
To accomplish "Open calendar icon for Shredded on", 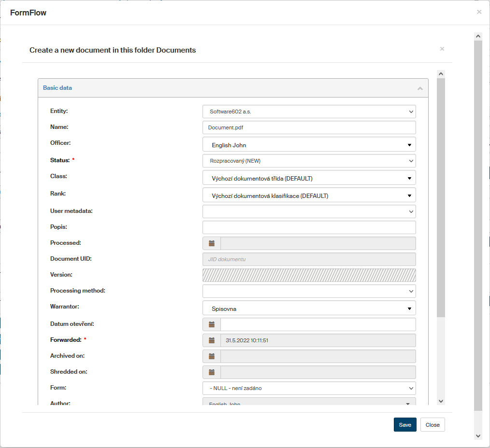I will [x=212, y=372].
